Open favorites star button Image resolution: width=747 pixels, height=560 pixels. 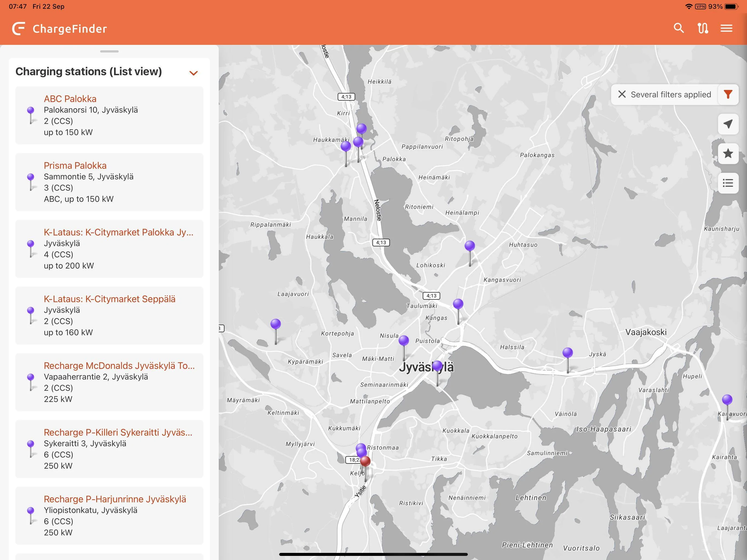(x=728, y=154)
